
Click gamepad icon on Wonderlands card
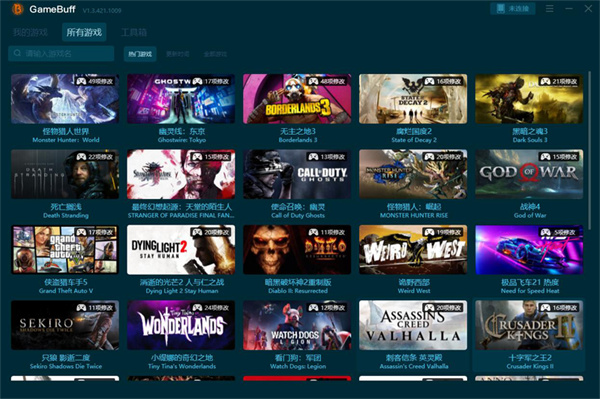[197, 308]
